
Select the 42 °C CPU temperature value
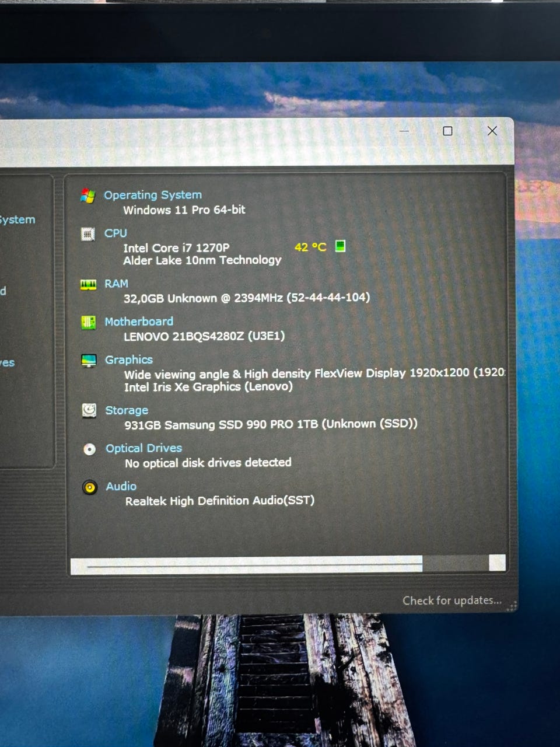310,247
